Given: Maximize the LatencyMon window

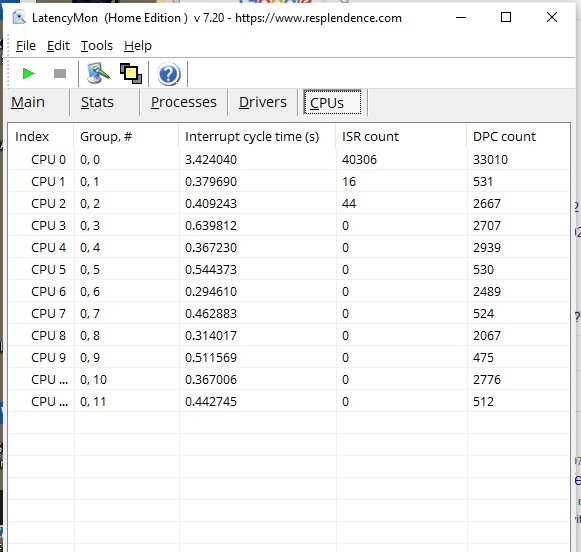Looking at the screenshot, I should pyautogui.click(x=506, y=17).
